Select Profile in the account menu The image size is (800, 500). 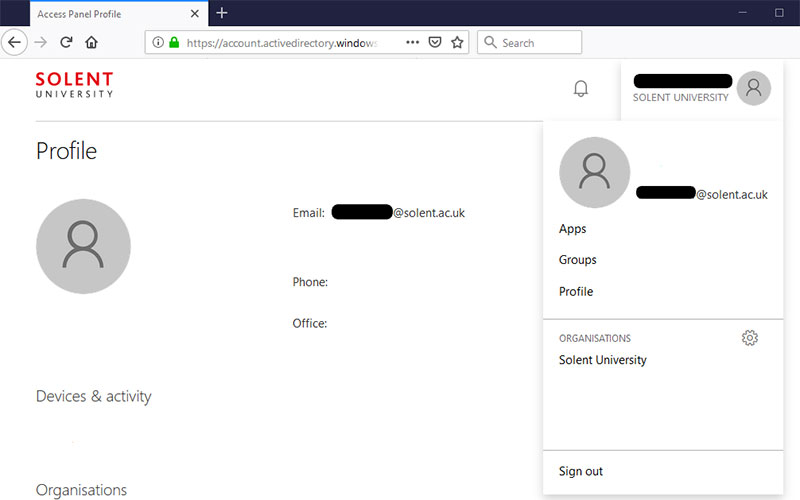coord(576,291)
